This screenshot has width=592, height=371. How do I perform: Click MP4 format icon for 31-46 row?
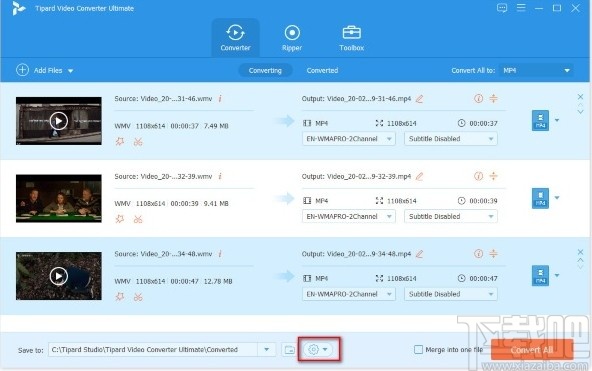pos(540,120)
